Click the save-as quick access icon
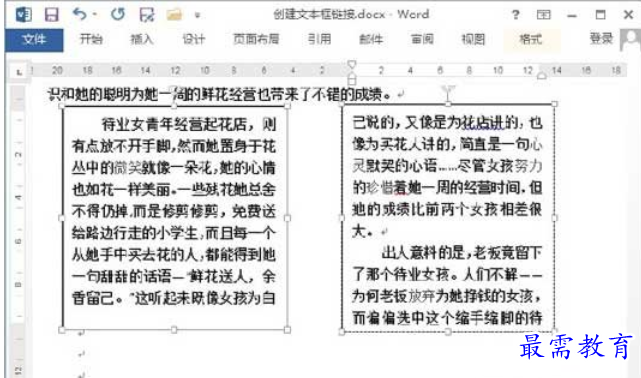This screenshot has width=641, height=378. pyautogui.click(x=146, y=15)
